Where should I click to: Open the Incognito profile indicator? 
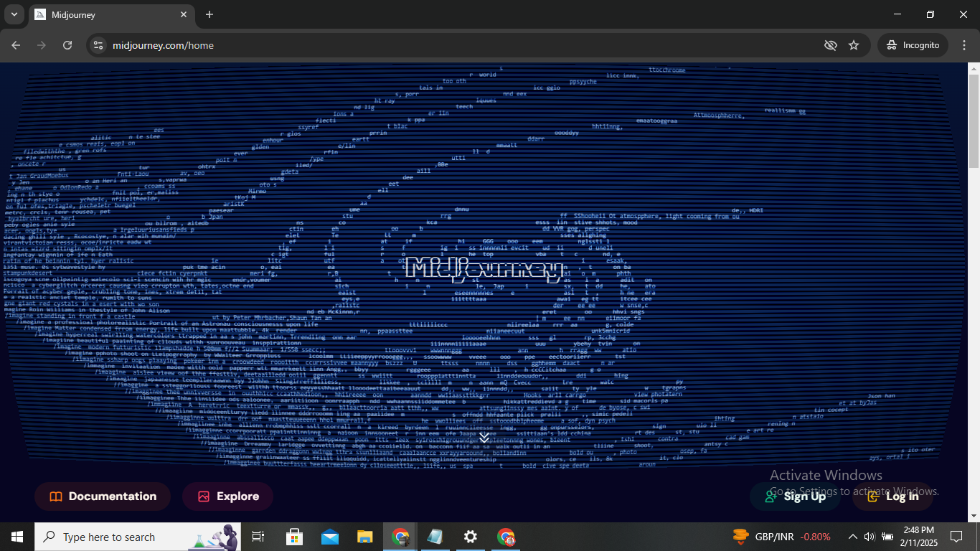tap(913, 45)
